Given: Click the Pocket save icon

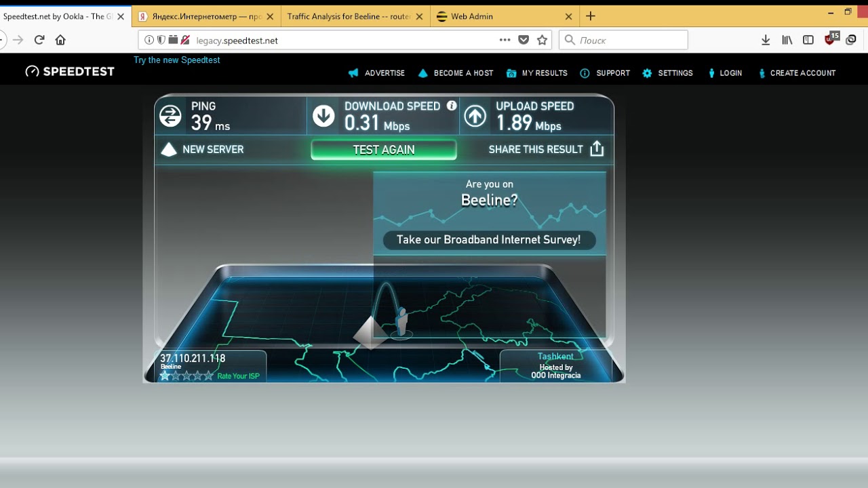Looking at the screenshot, I should point(524,40).
